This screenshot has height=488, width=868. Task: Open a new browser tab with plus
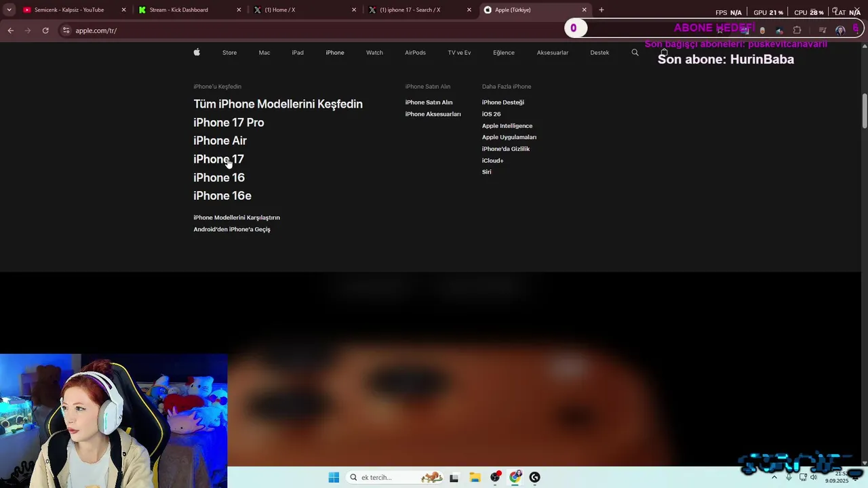pos(601,9)
